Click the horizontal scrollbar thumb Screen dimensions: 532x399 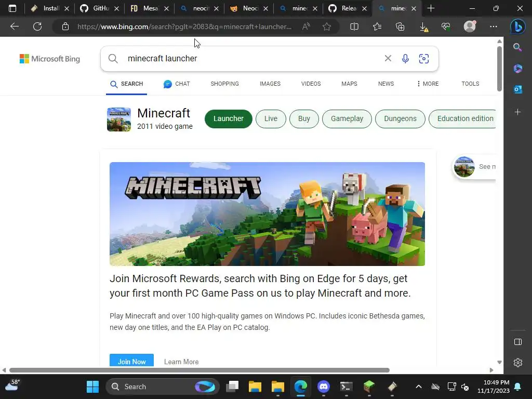[199, 370]
